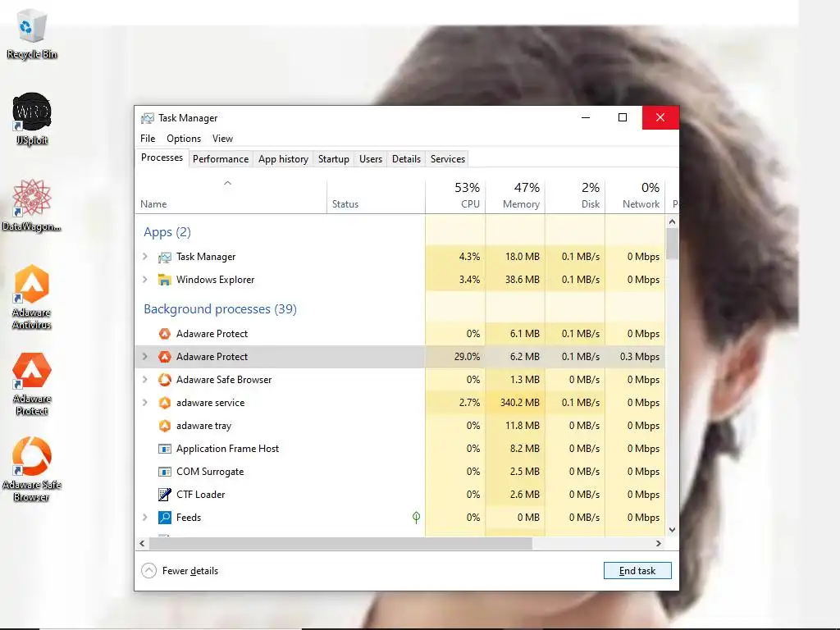The width and height of the screenshot is (840, 630).
Task: Click the Task Manager title bar icon
Action: tap(148, 118)
